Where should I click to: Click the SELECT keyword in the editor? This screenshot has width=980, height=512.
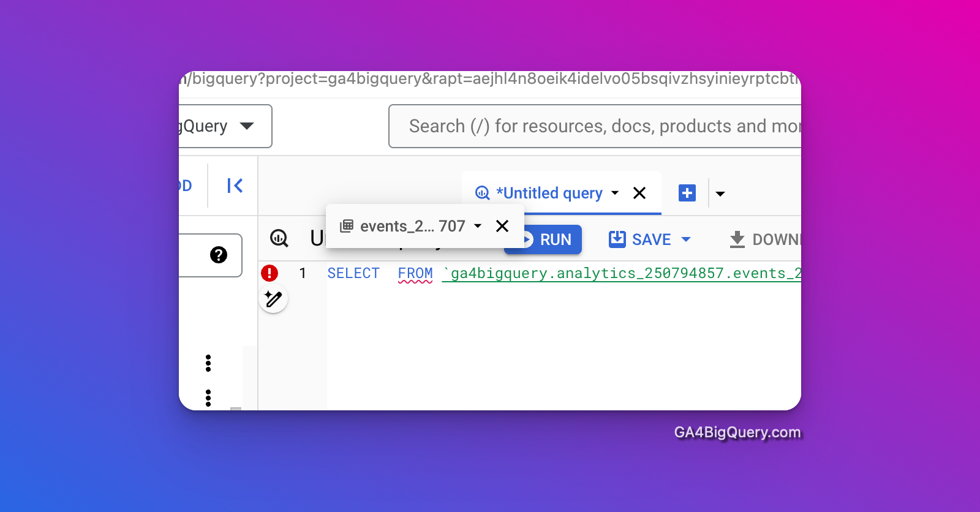pyautogui.click(x=353, y=273)
